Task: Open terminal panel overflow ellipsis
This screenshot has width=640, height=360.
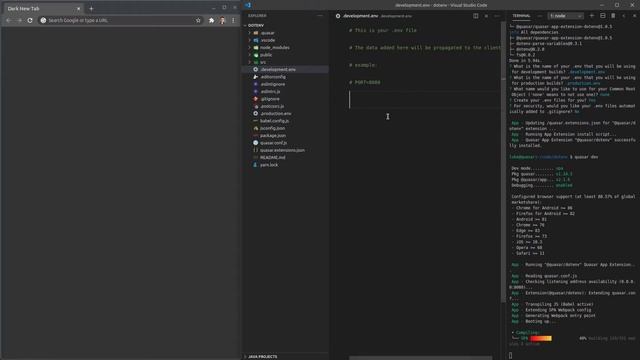Action: coord(540,16)
